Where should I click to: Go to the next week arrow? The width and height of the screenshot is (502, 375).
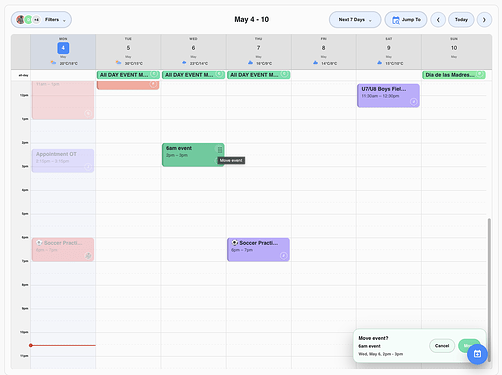pos(484,20)
